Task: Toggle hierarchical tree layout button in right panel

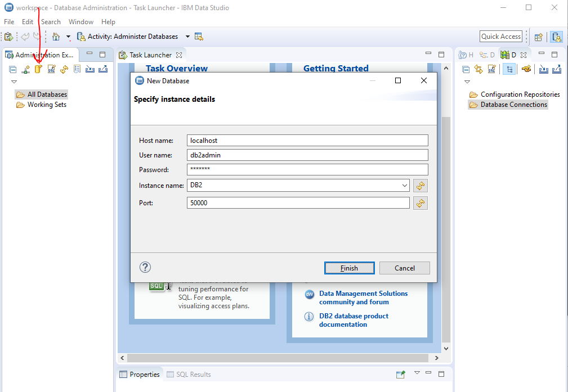Action: tap(509, 69)
